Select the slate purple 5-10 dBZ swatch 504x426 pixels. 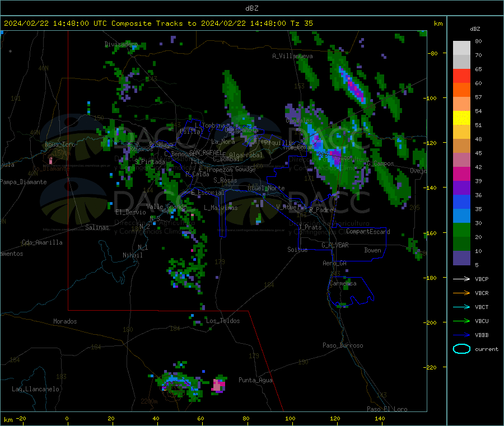(461, 258)
